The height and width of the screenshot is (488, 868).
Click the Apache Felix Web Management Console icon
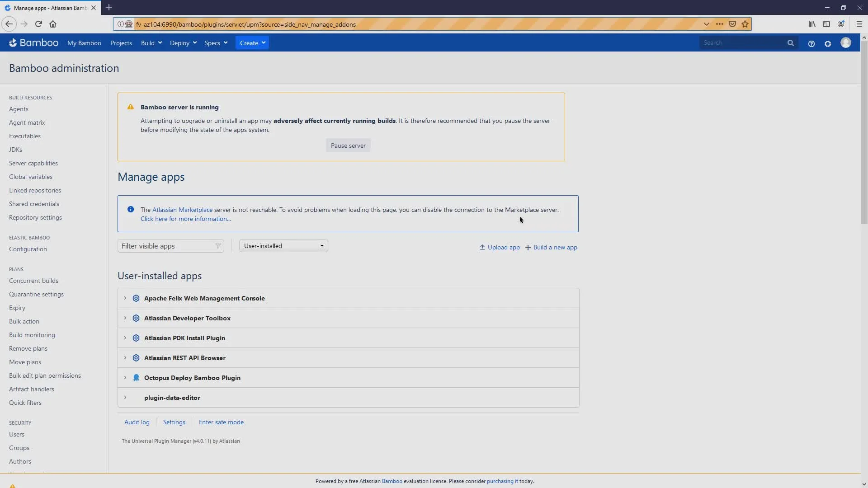(x=136, y=298)
